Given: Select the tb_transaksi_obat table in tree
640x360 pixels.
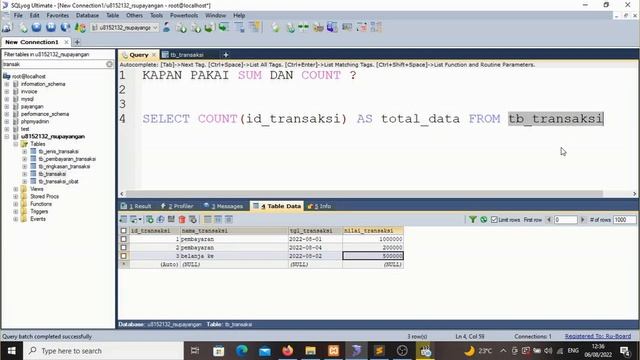Looking at the screenshot, I should tap(58, 181).
